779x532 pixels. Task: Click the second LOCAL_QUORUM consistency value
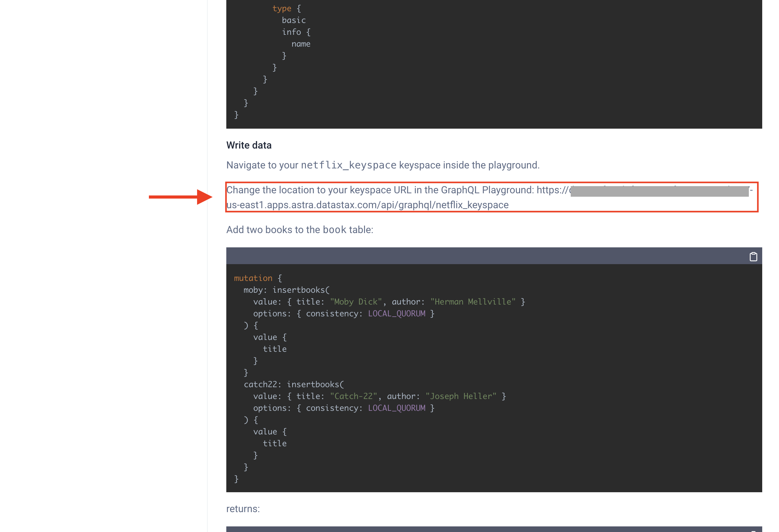coord(396,408)
